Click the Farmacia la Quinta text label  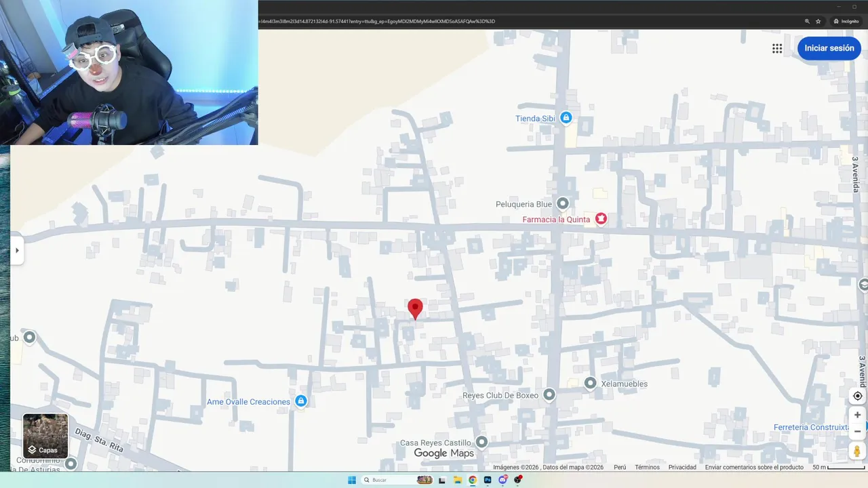coord(556,219)
